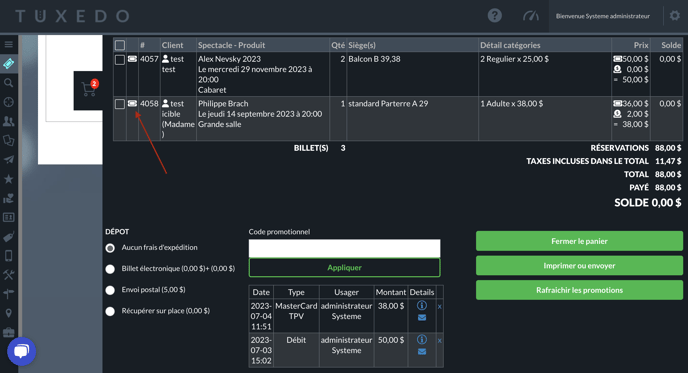Click the 'Siège(s)' column header
Viewport: 688px width, 373px height.
(362, 45)
